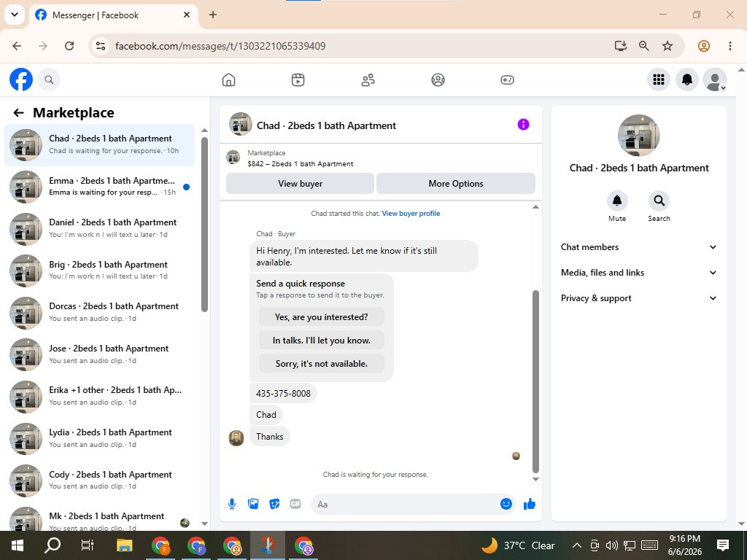Image resolution: width=747 pixels, height=560 pixels.
Task: Choose a sticker icon in composer
Action: click(x=274, y=504)
